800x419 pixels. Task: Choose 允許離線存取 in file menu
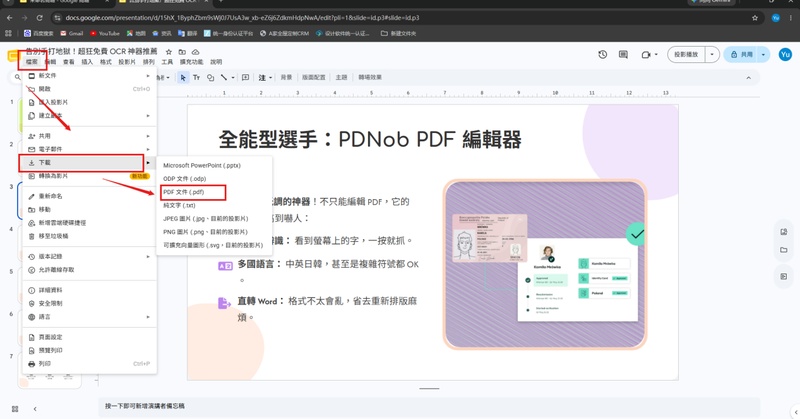tap(89, 269)
